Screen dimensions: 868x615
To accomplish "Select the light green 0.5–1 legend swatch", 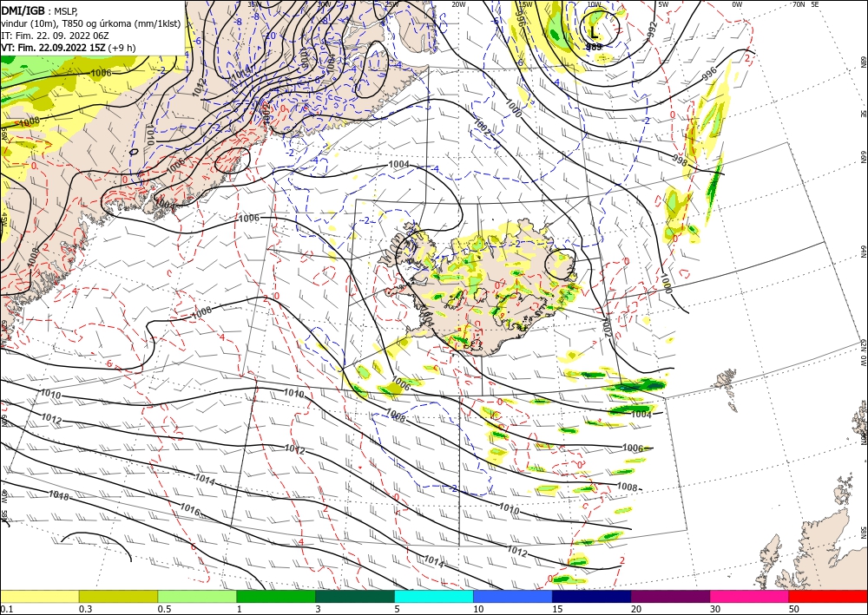I will tap(197, 596).
